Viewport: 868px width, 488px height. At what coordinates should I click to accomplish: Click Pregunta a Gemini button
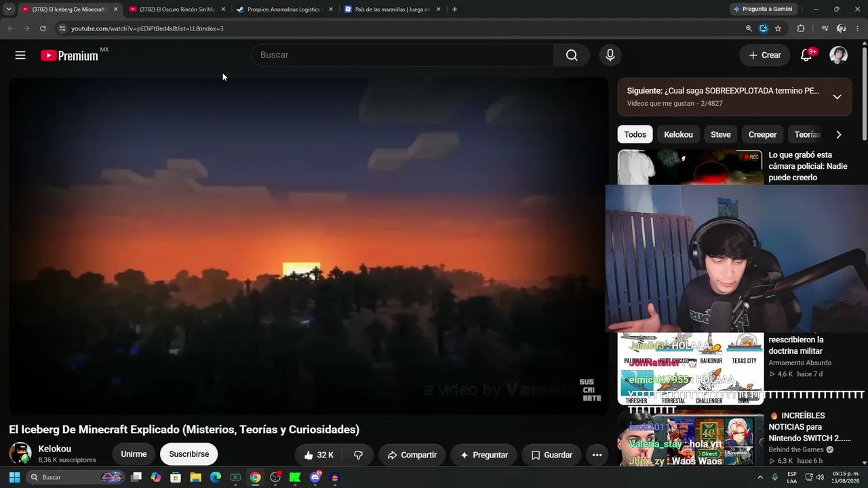pyautogui.click(x=762, y=9)
